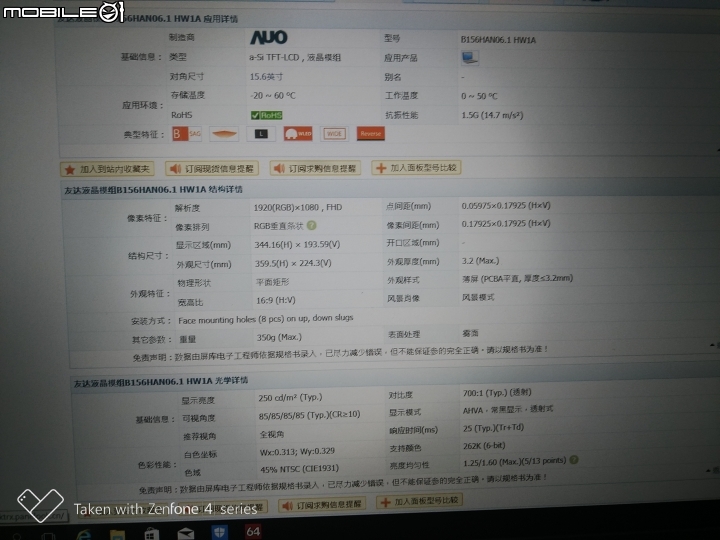
Task: Click the 全视角 recommended viewing angle
Action: pos(272,433)
